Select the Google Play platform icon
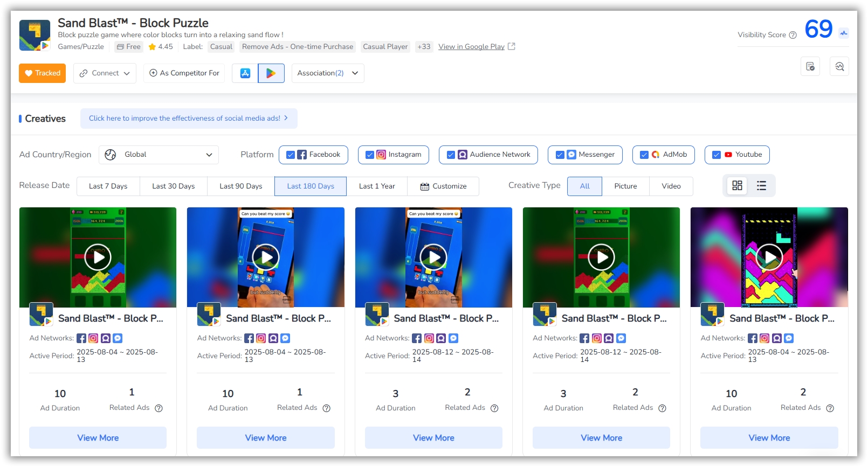 pyautogui.click(x=271, y=73)
